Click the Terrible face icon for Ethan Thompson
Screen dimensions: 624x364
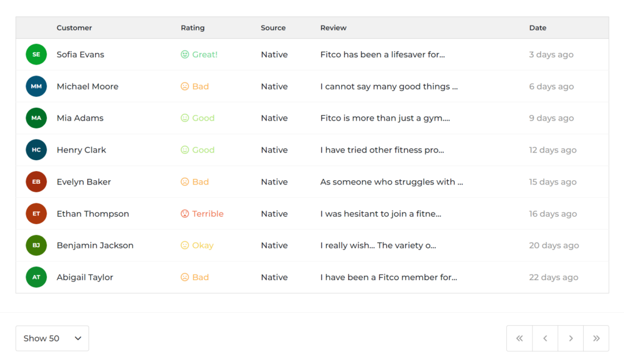pyautogui.click(x=185, y=214)
